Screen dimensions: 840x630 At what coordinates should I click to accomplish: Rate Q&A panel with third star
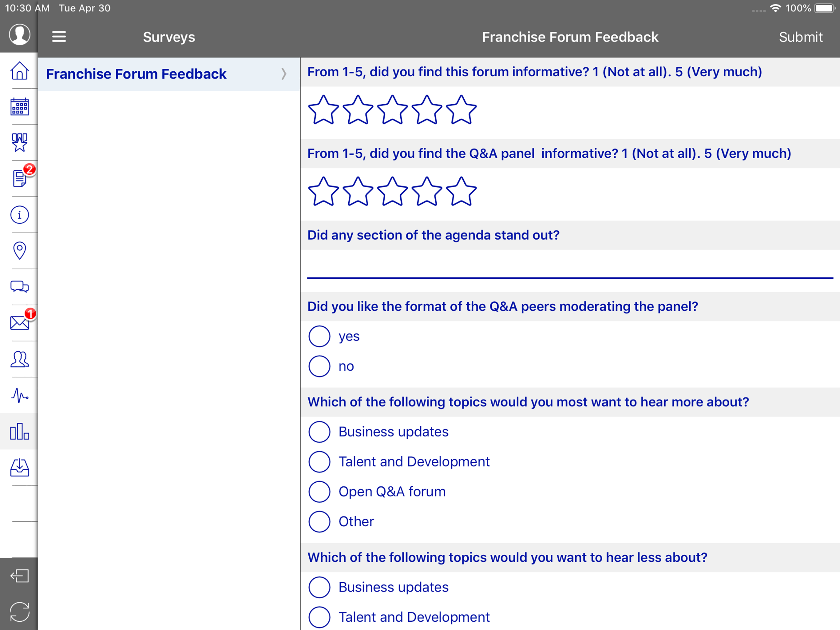tap(392, 192)
